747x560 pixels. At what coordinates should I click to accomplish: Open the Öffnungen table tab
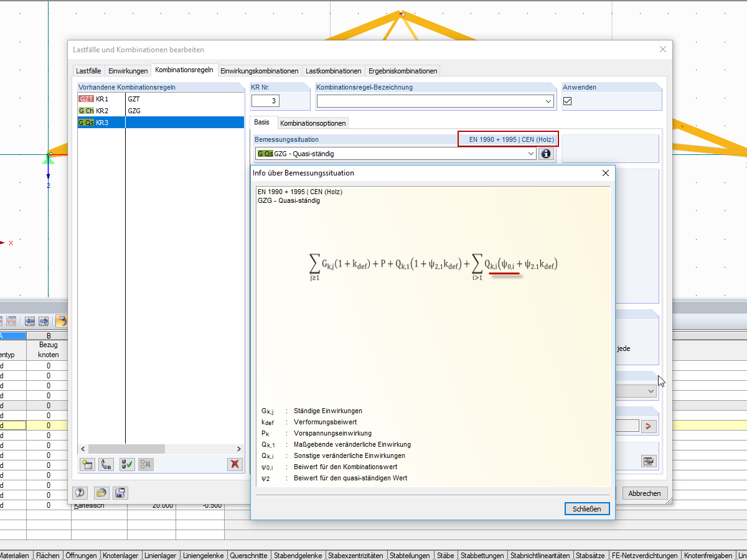point(81,556)
